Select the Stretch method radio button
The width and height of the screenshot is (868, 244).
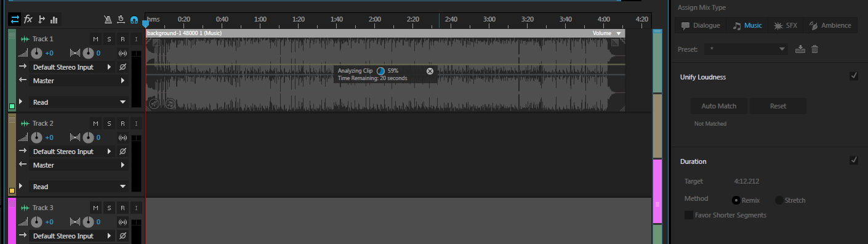click(x=779, y=200)
